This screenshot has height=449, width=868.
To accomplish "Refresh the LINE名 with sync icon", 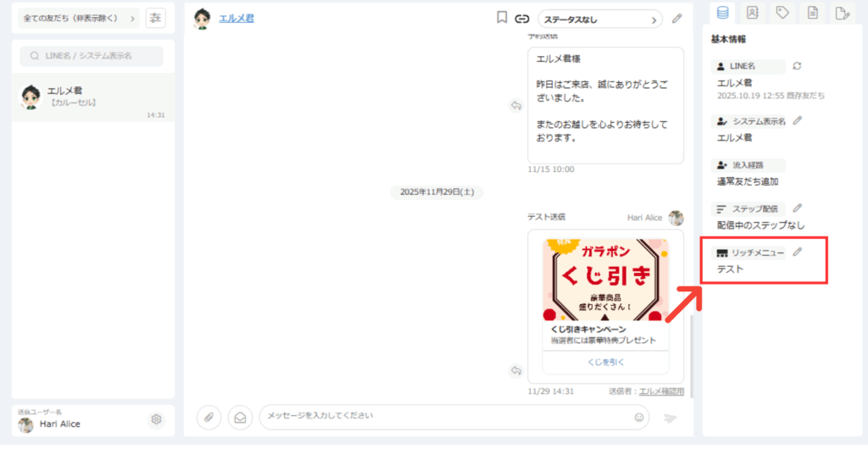I will coord(797,65).
